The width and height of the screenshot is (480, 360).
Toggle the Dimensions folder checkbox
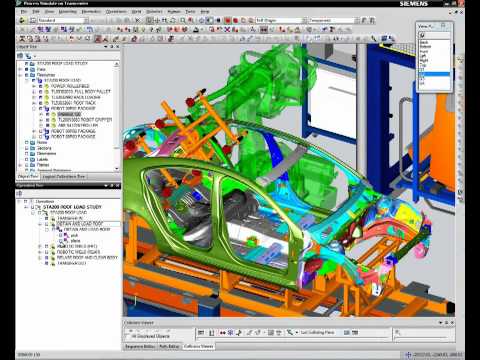27,154
